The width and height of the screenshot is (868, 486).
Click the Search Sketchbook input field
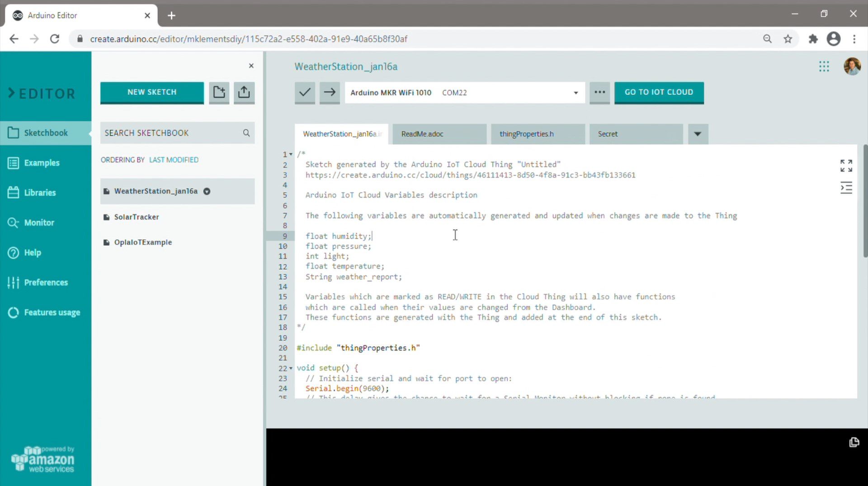172,133
